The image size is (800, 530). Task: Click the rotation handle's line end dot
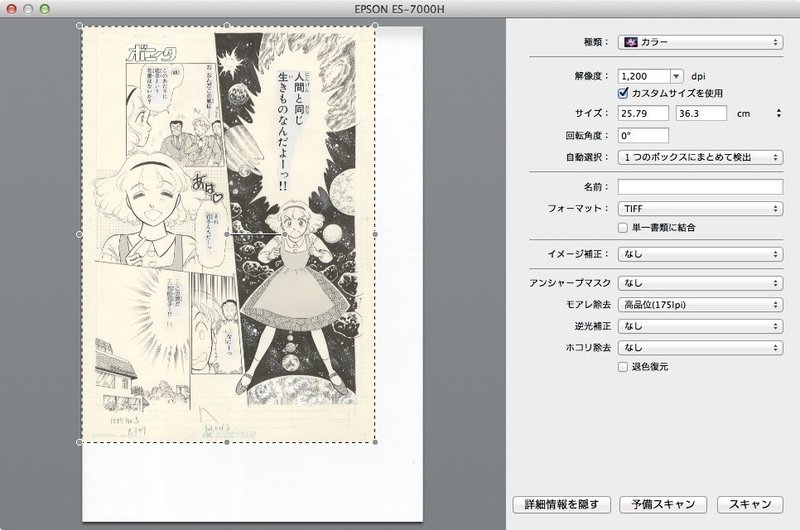click(285, 234)
